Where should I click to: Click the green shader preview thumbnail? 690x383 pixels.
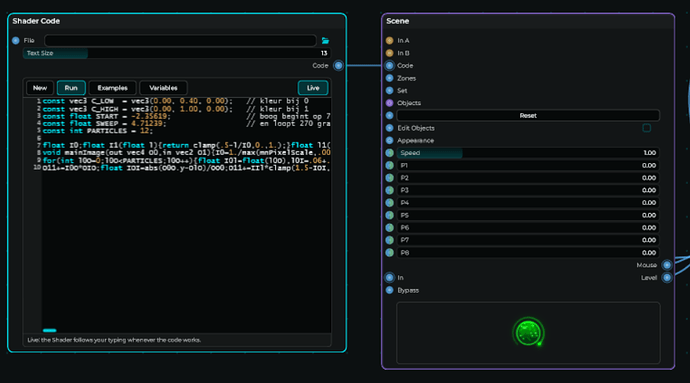pyautogui.click(x=529, y=332)
